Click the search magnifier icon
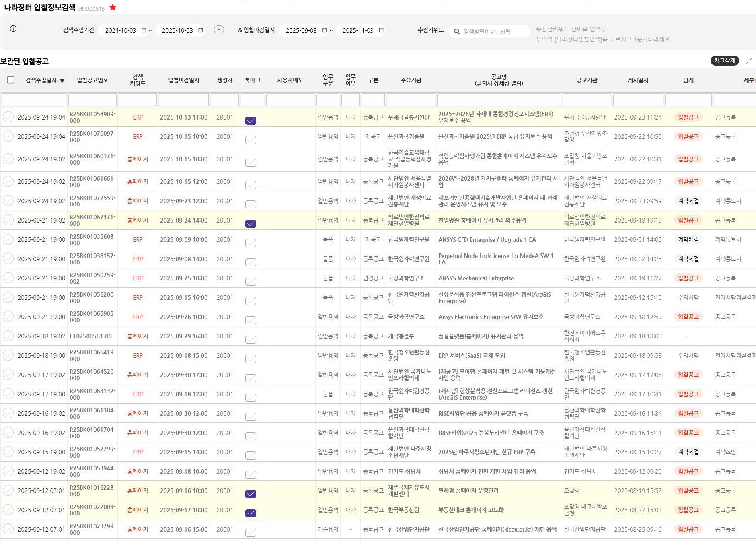 click(x=457, y=31)
